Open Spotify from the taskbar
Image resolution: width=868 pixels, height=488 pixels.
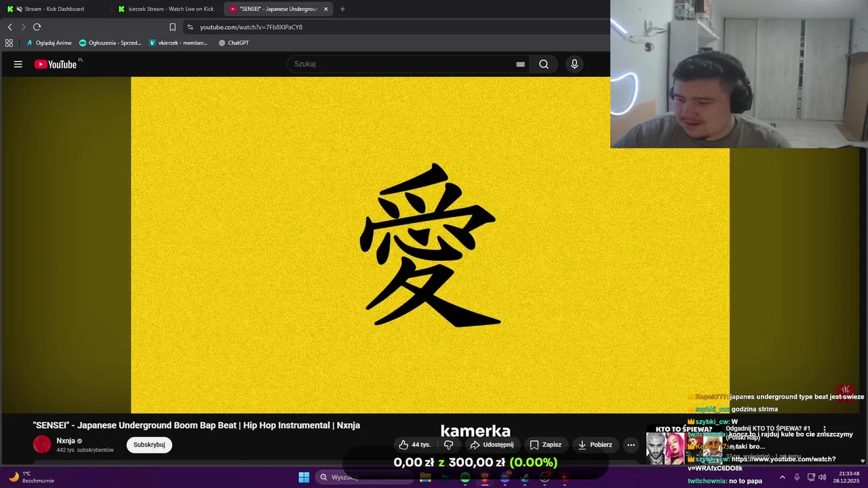coord(465,477)
